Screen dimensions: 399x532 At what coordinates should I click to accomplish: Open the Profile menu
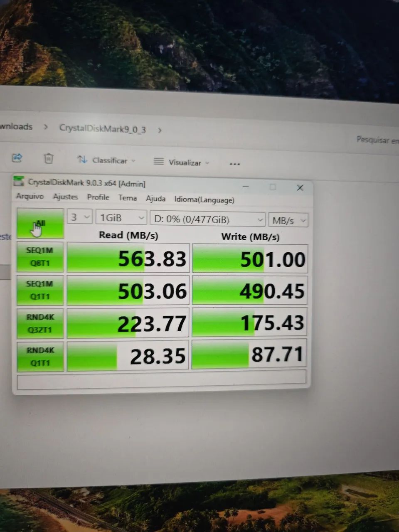98,197
